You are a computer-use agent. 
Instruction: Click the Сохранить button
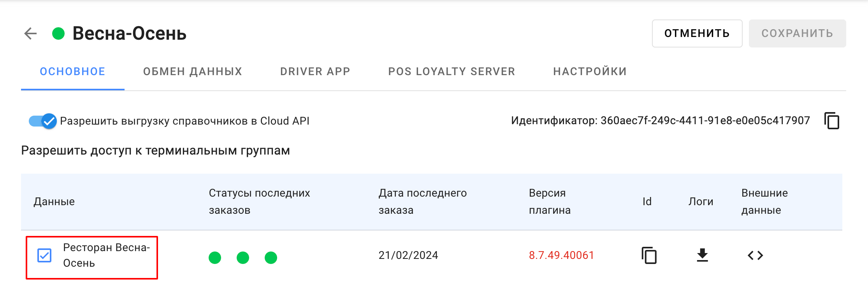pos(797,33)
